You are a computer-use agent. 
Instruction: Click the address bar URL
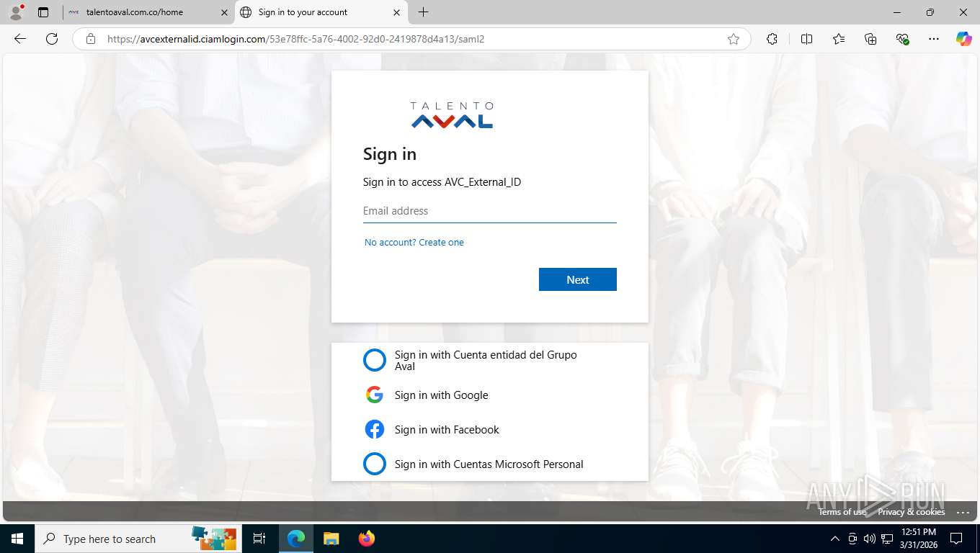(295, 39)
